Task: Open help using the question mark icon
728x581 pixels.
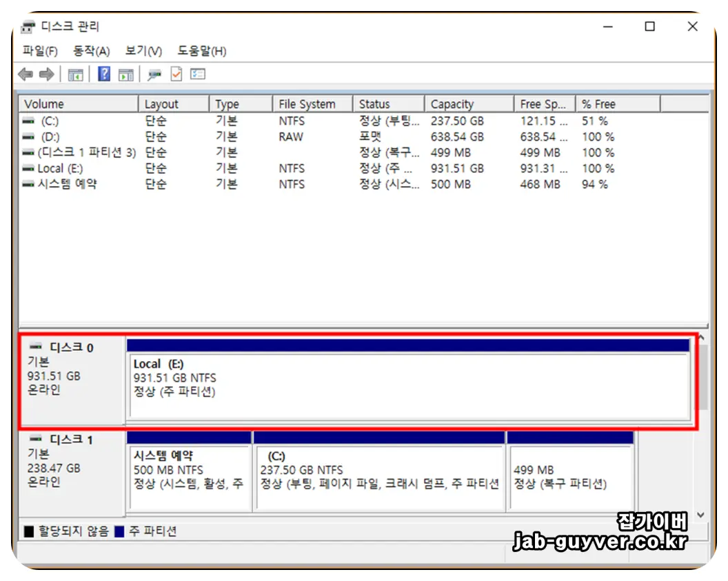Action: (x=103, y=74)
